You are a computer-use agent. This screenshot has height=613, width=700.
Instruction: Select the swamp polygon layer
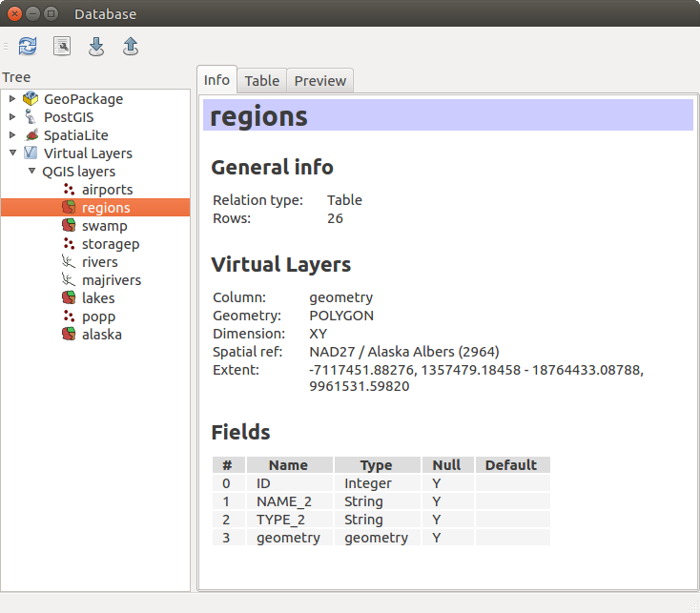pyautogui.click(x=104, y=226)
